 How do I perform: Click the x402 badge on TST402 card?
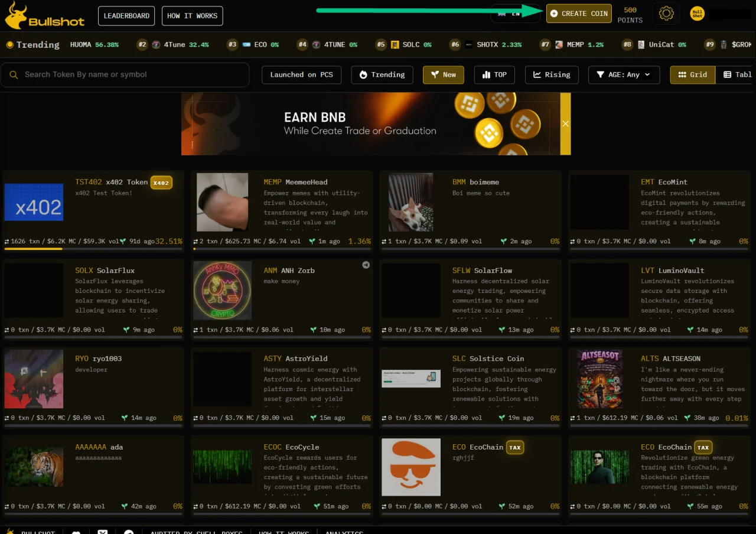coord(161,183)
